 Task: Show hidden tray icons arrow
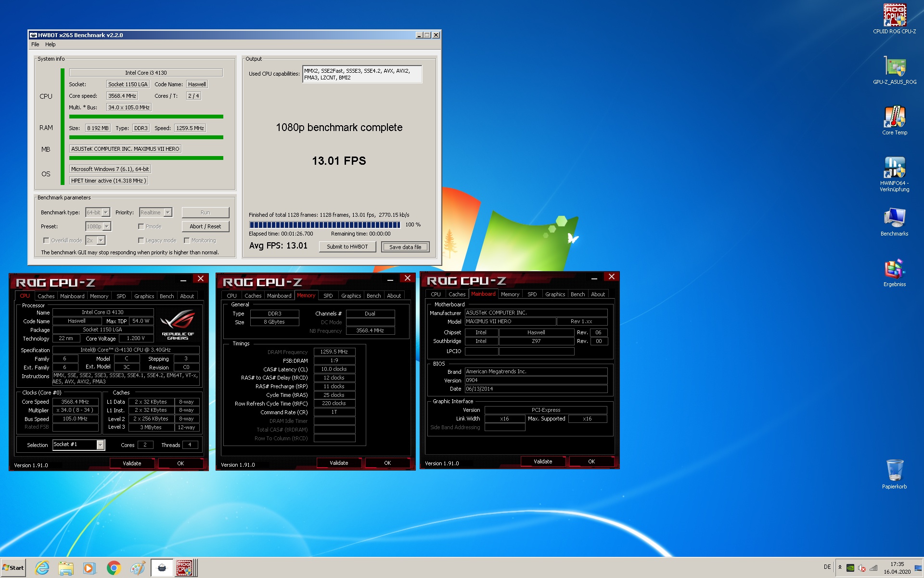click(x=840, y=567)
